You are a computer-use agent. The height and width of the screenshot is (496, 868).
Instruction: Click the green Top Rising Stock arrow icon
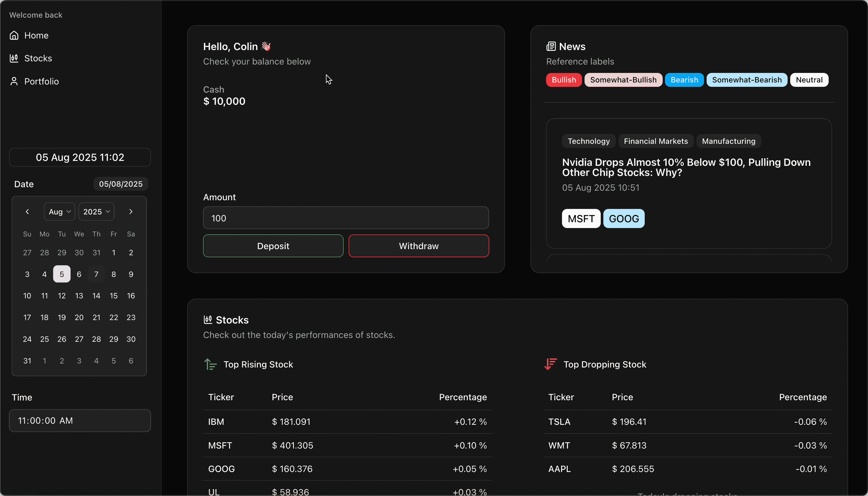pyautogui.click(x=210, y=364)
